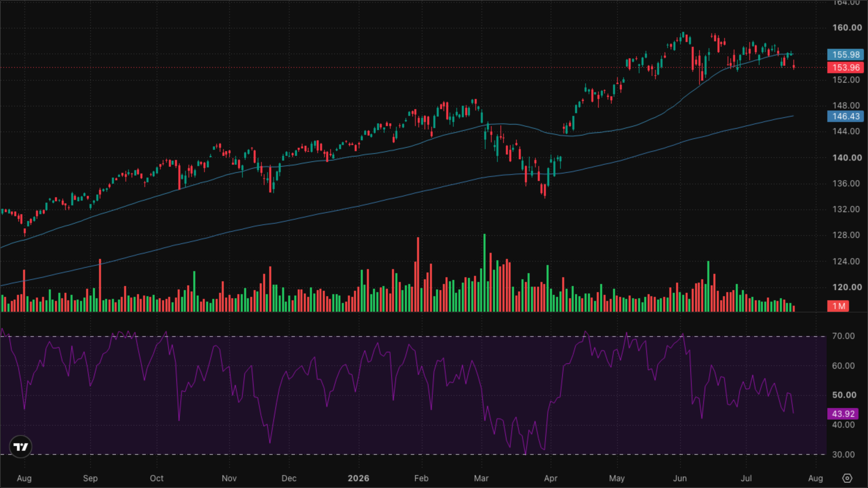Select the 155.98 moving average price label
The height and width of the screenshot is (488, 868).
click(x=845, y=55)
